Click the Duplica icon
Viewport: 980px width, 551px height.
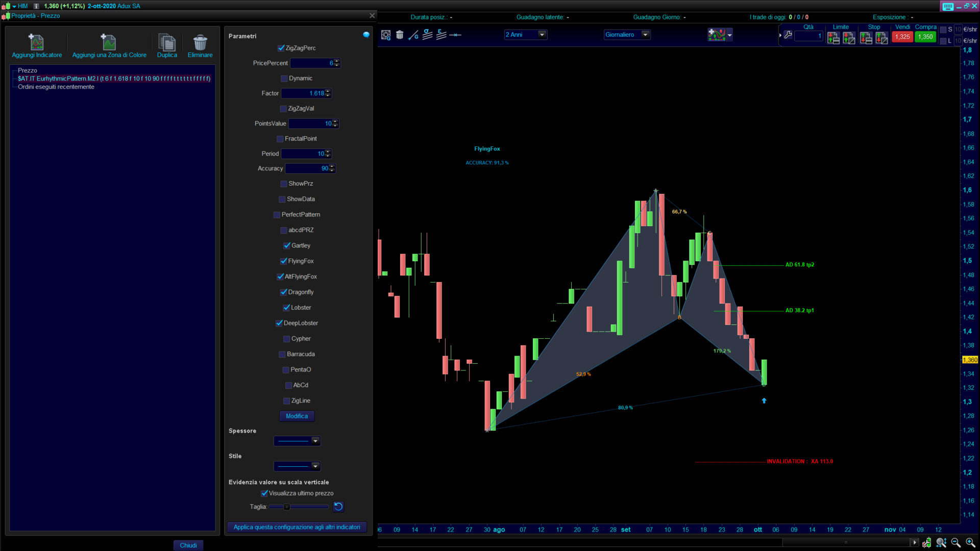point(167,42)
